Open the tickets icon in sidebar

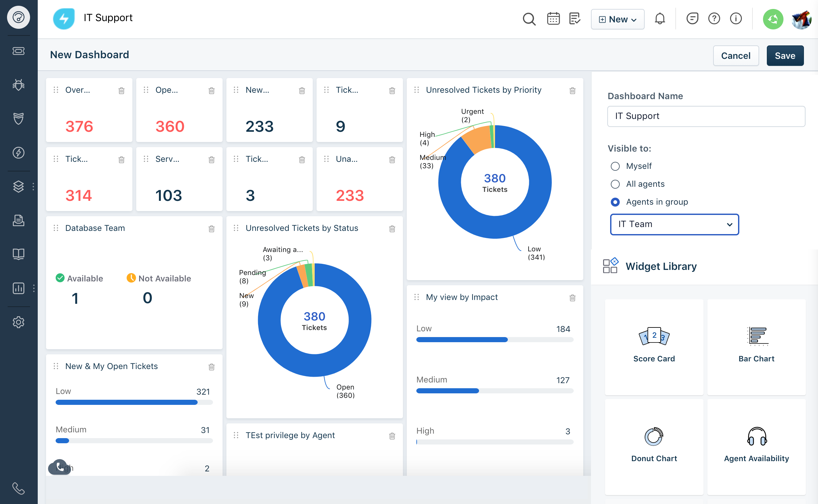click(18, 51)
